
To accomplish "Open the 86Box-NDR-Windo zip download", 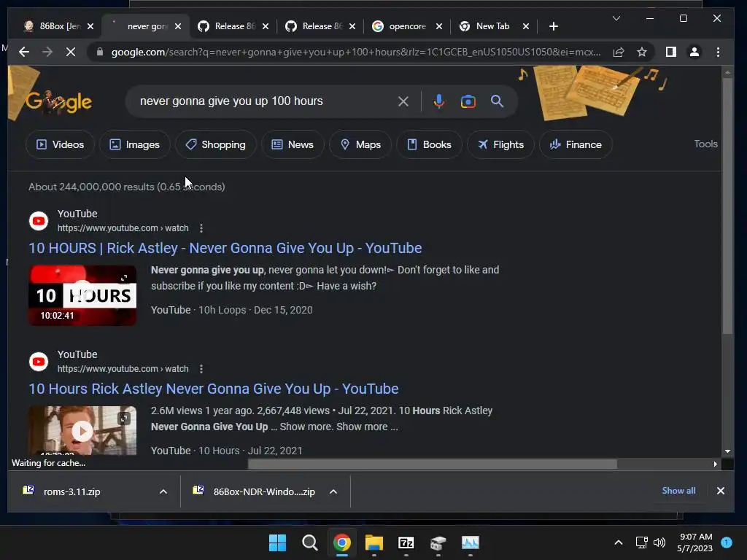I will tap(264, 491).
